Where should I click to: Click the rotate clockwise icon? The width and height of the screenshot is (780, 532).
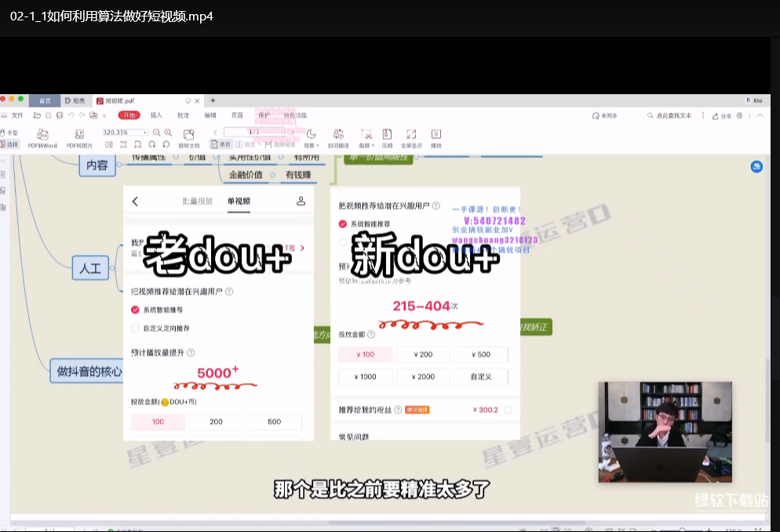(x=151, y=144)
